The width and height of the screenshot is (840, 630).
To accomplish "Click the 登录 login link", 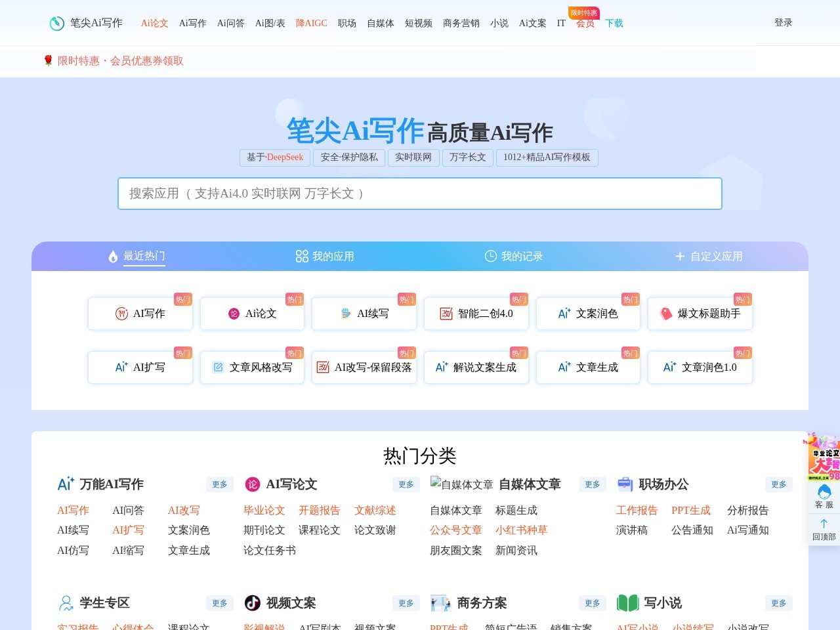I will (x=784, y=22).
